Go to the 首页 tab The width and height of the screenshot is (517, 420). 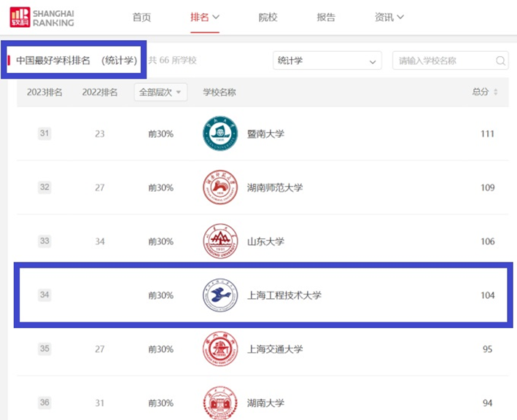[141, 17]
